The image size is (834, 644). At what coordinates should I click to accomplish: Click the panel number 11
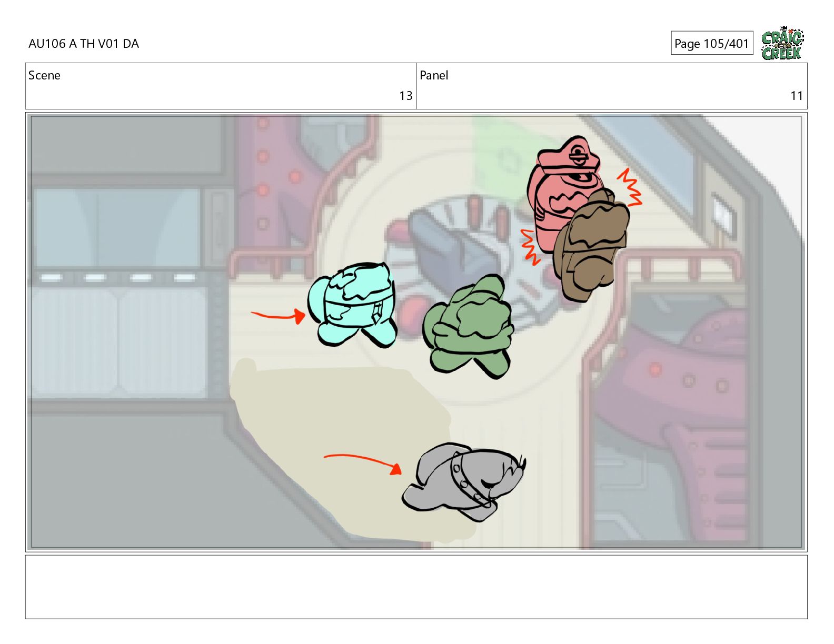click(797, 96)
